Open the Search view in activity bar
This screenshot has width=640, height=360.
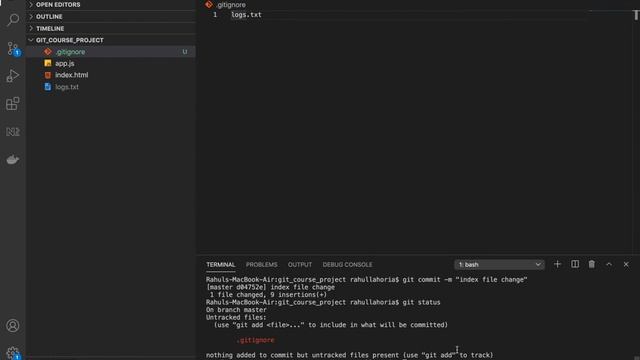pos(13,19)
